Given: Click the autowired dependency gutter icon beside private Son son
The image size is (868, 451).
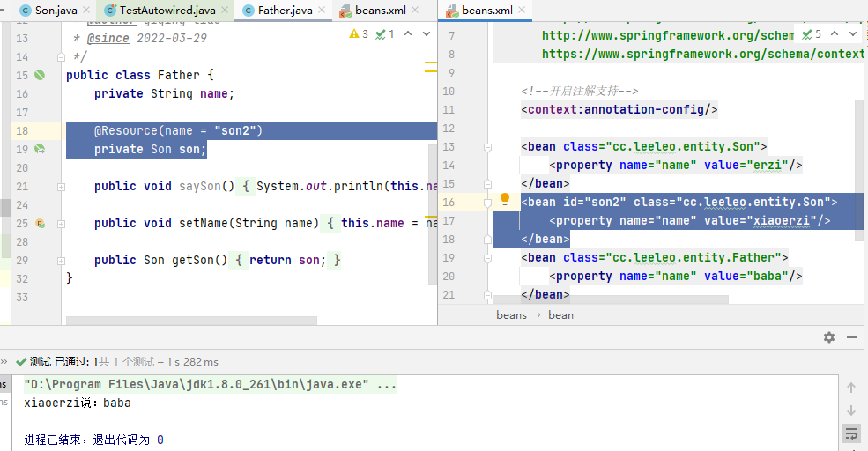Looking at the screenshot, I should 40,150.
